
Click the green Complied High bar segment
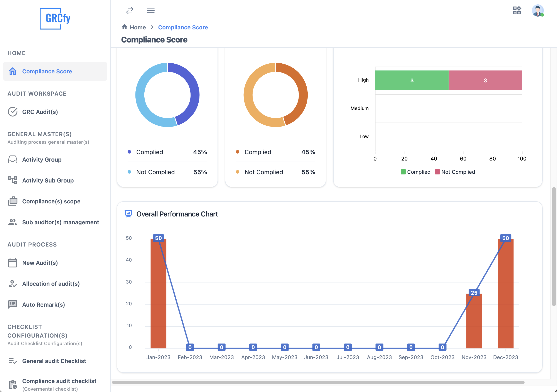(412, 80)
